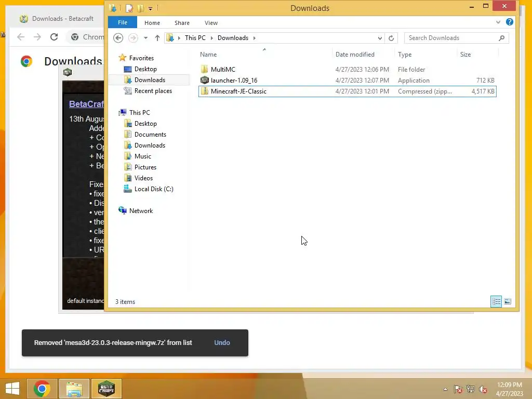
Task: Click the search magnifier icon
Action: point(502,38)
